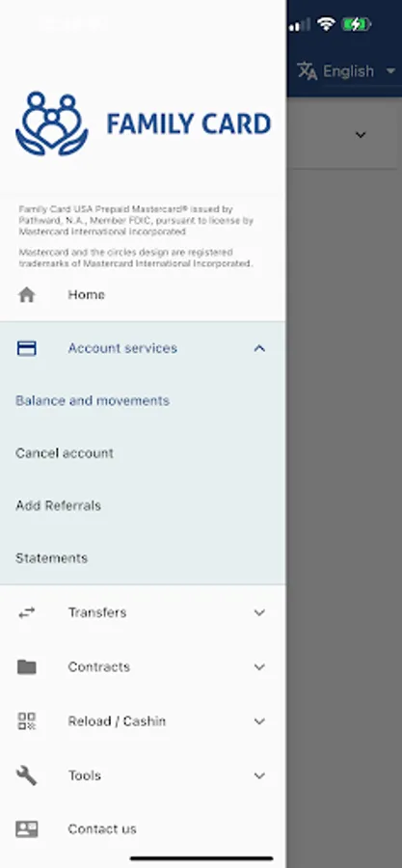Open Statements
This screenshot has width=402, height=868.
pyautogui.click(x=51, y=558)
